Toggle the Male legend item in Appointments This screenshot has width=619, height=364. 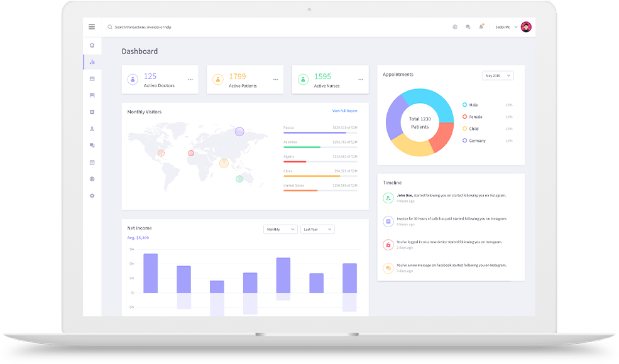click(x=473, y=105)
